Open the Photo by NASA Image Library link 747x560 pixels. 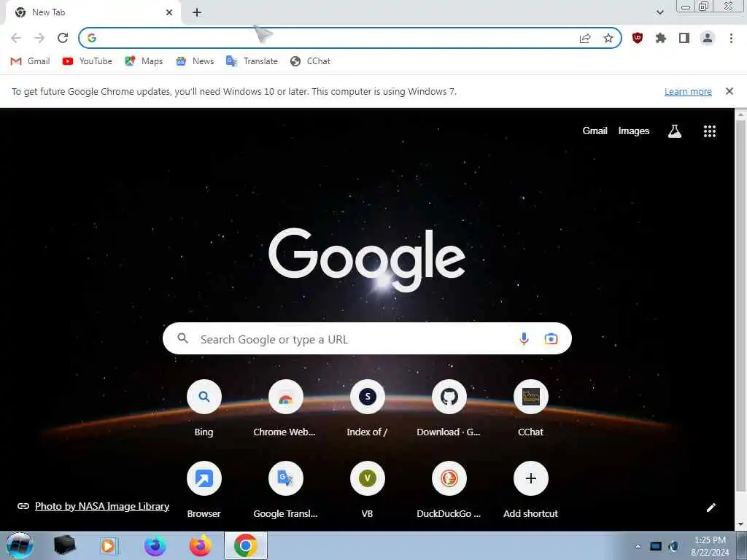click(102, 506)
